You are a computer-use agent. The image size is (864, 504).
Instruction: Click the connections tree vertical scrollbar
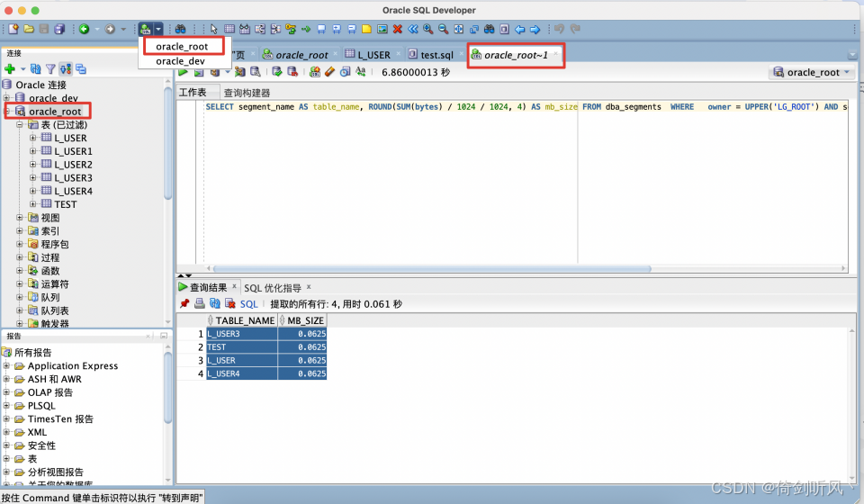click(168, 143)
